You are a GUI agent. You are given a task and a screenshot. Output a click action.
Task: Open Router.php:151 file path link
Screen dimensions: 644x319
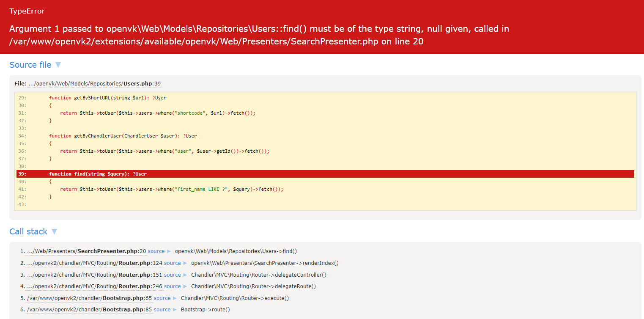(94, 275)
